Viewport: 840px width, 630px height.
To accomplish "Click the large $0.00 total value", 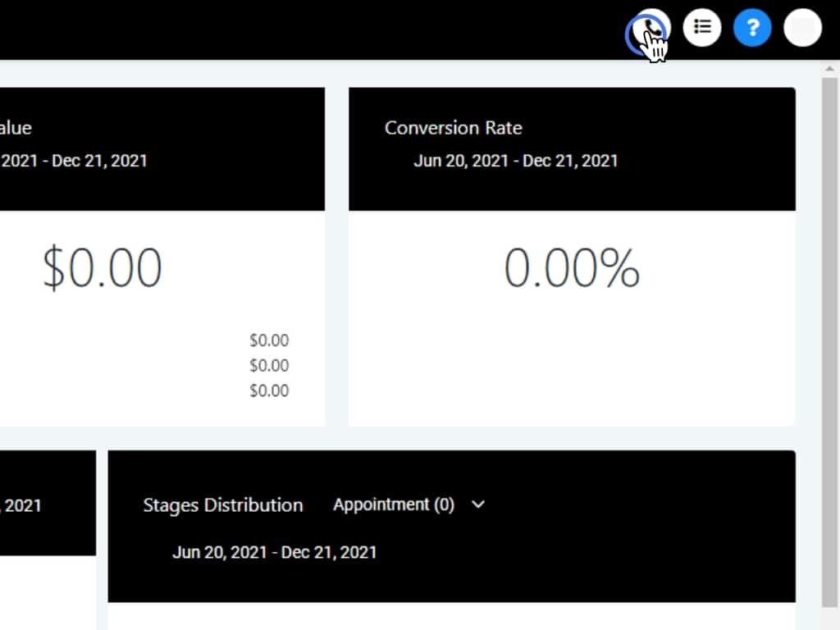I will 103,267.
